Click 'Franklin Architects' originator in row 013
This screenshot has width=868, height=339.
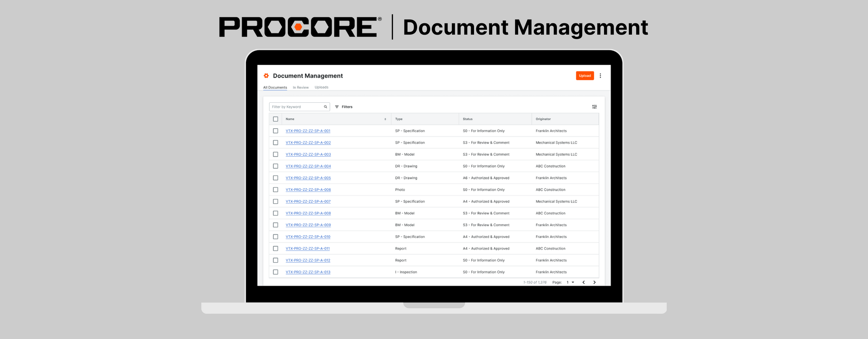[551, 272]
